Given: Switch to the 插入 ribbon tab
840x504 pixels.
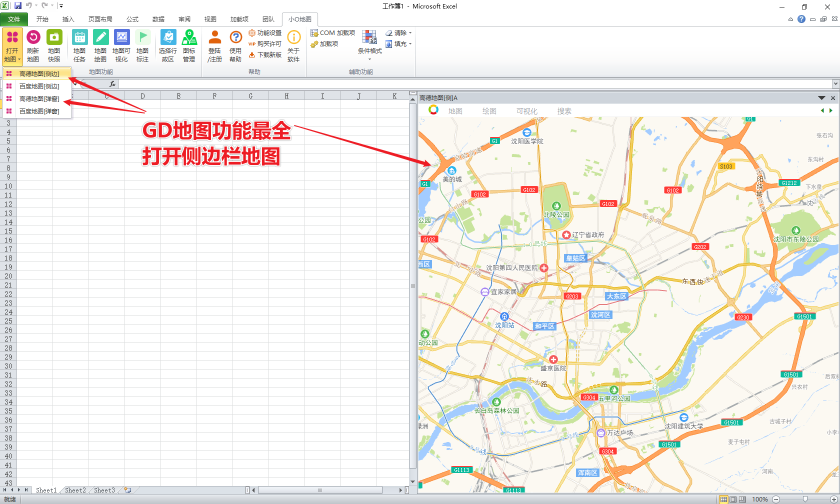Looking at the screenshot, I should (68, 19).
